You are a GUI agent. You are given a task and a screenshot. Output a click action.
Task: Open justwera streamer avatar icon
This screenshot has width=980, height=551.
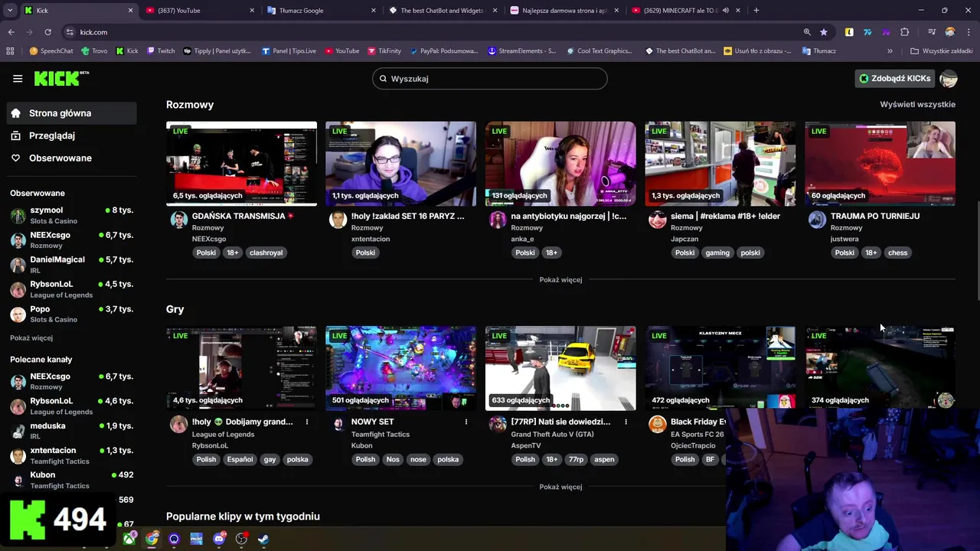817,220
